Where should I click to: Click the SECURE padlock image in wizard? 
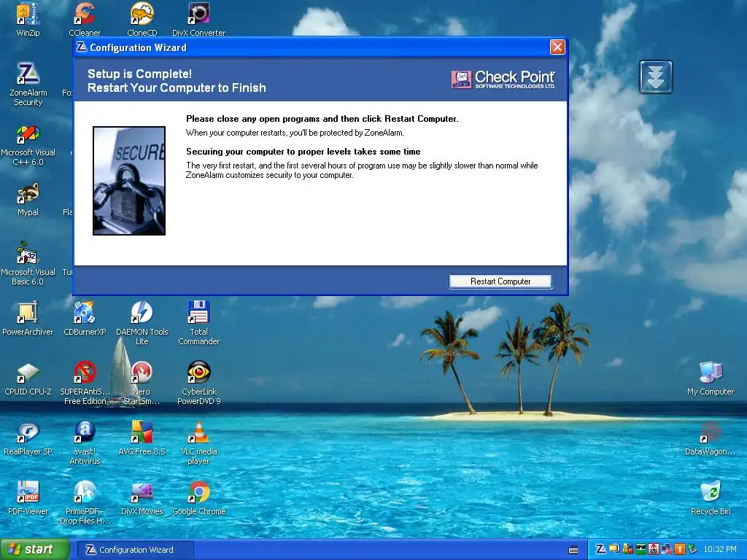tap(129, 181)
